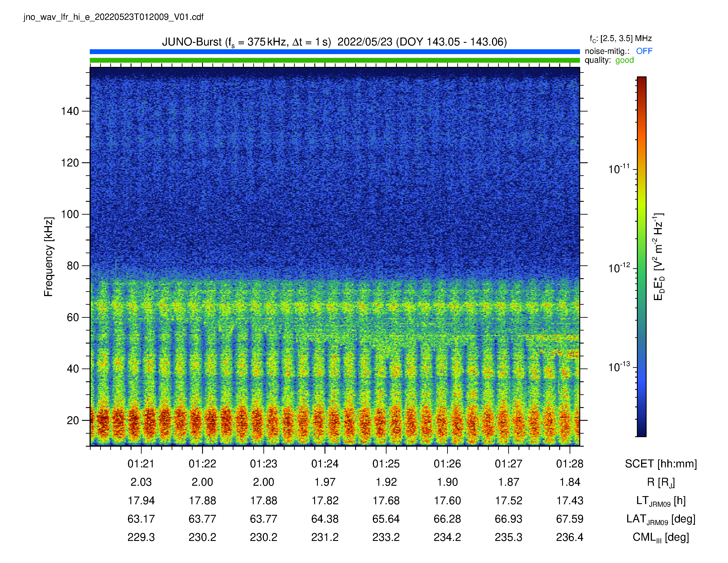Click the LAT JRM09 [deg] row label
728x563 pixels.
pos(661,519)
